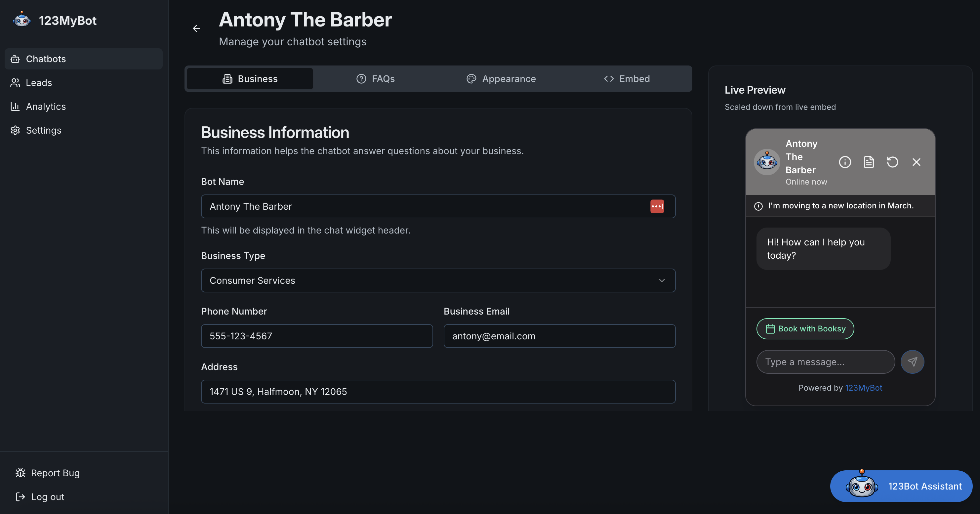Click the Book with Booksy button

(805, 329)
